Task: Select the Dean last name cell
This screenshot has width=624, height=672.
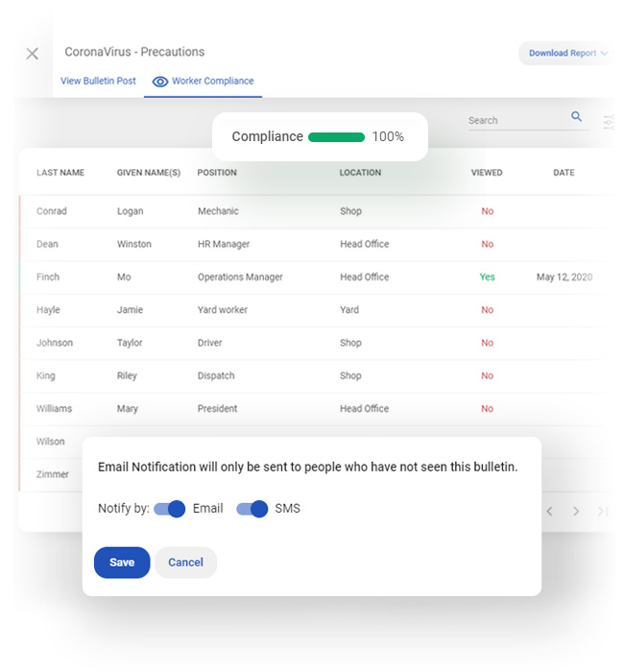Action: coord(47,244)
